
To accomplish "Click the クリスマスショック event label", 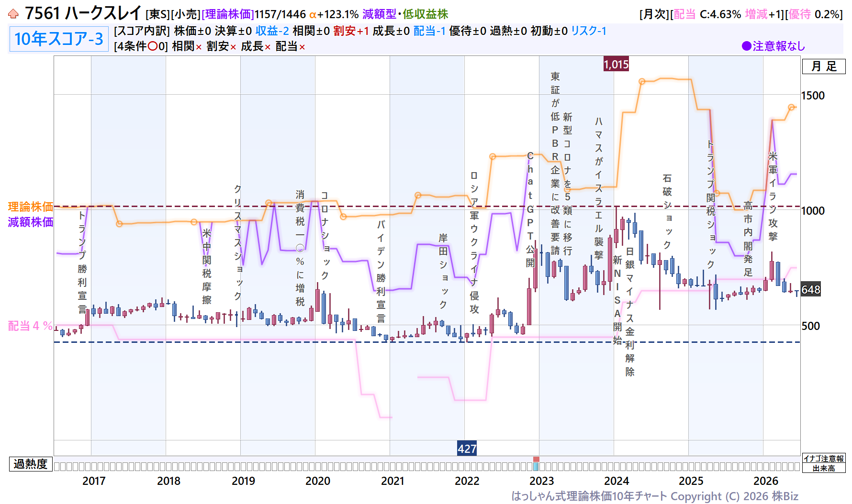I will click(238, 242).
